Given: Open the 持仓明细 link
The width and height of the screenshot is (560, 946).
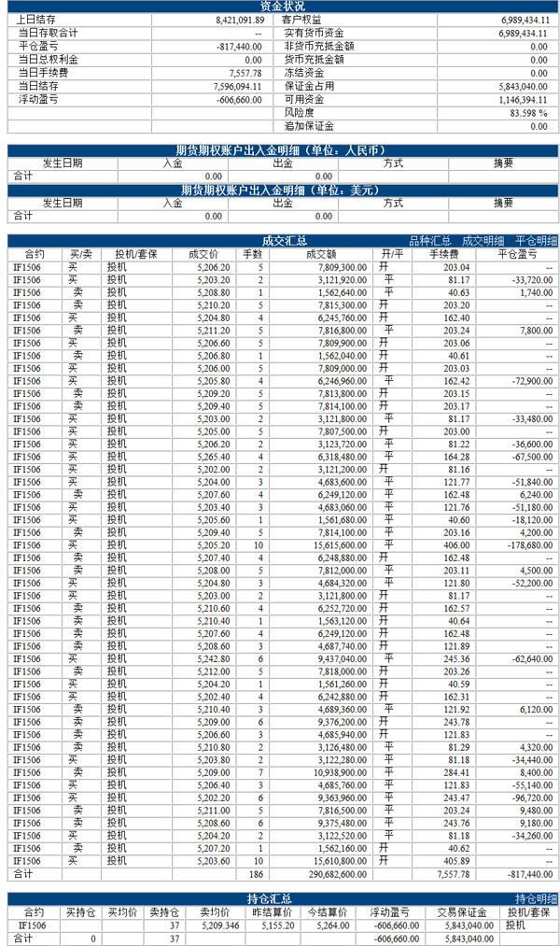Looking at the screenshot, I should [536, 899].
